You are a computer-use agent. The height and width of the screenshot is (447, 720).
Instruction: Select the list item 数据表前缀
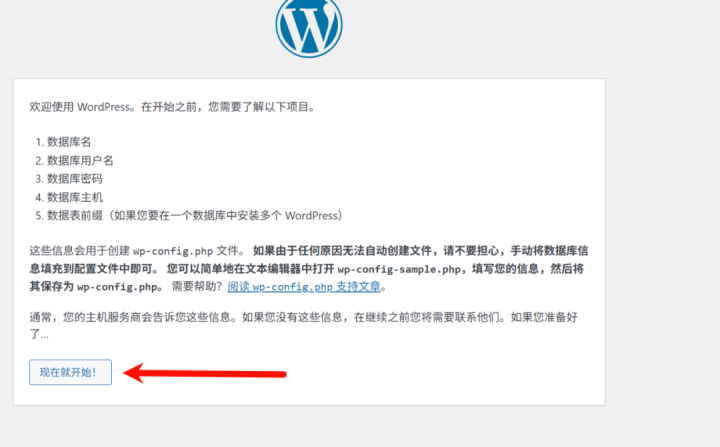pos(195,215)
